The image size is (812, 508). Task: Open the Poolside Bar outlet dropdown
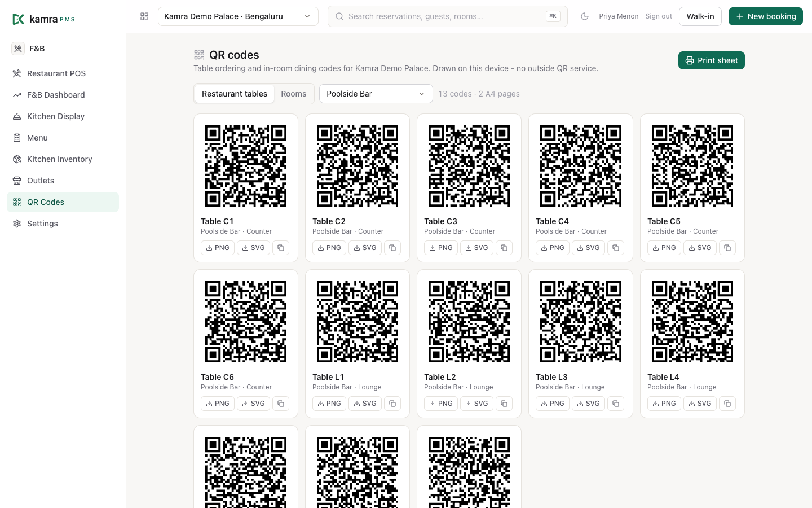pos(376,94)
